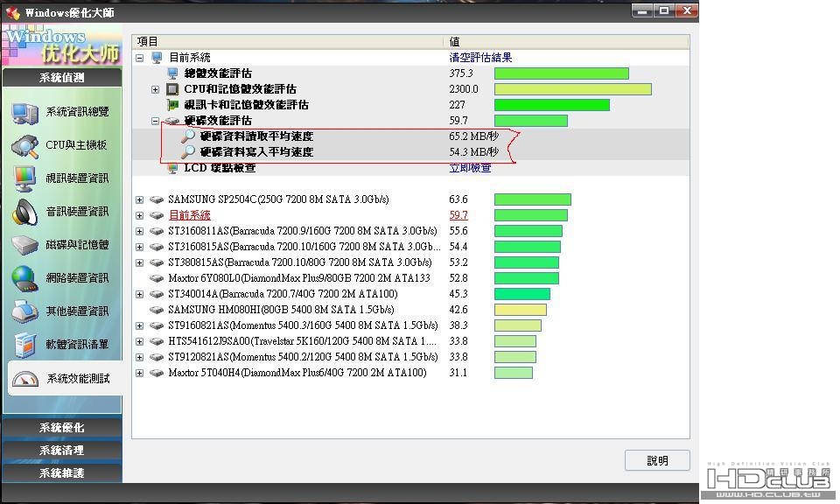The height and width of the screenshot is (504, 840).
Task: Select the LCD 壞點檢查 row
Action: [x=410, y=168]
